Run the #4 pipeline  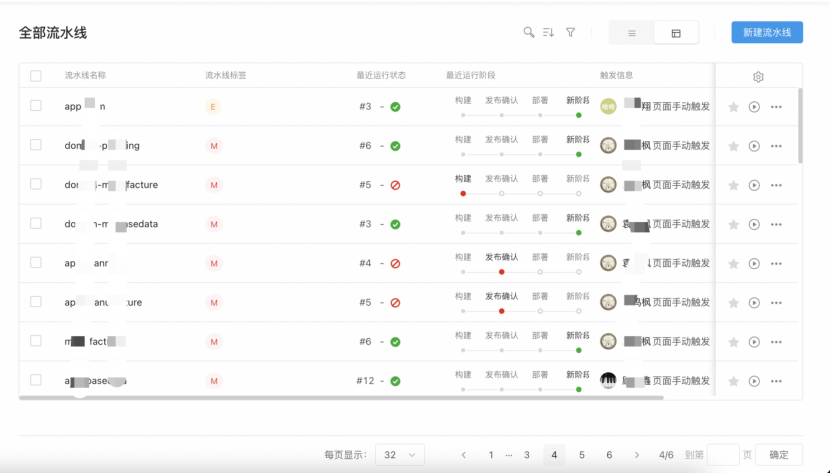click(x=754, y=263)
